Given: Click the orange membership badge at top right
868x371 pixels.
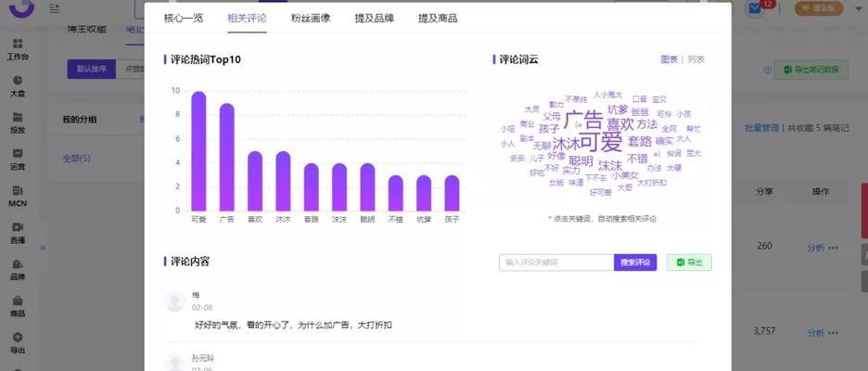Looking at the screenshot, I should [819, 8].
